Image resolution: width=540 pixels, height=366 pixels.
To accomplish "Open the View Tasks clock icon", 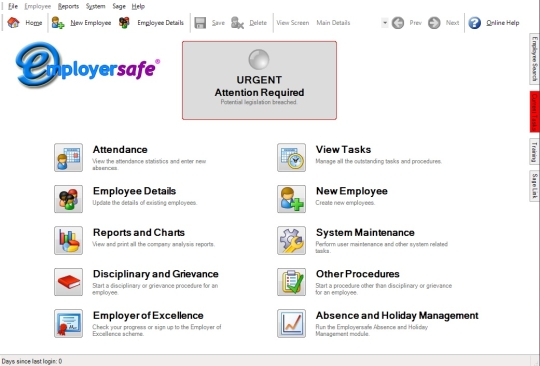I will coord(291,157).
